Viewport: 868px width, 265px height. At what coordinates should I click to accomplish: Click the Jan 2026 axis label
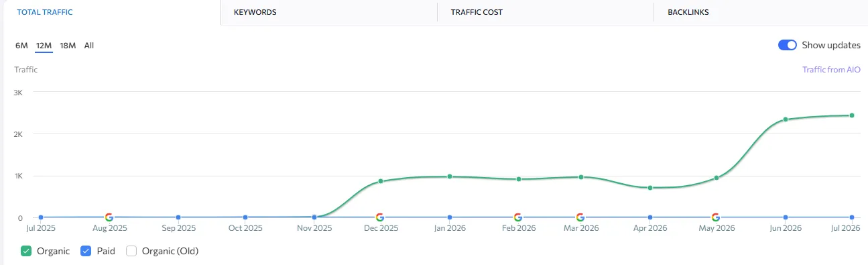pos(450,228)
